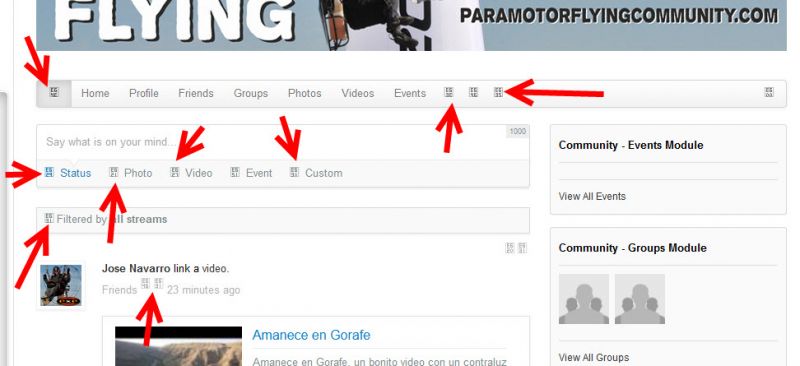Click the icon beside the Video tab
The image size is (800, 366).
[175, 172]
